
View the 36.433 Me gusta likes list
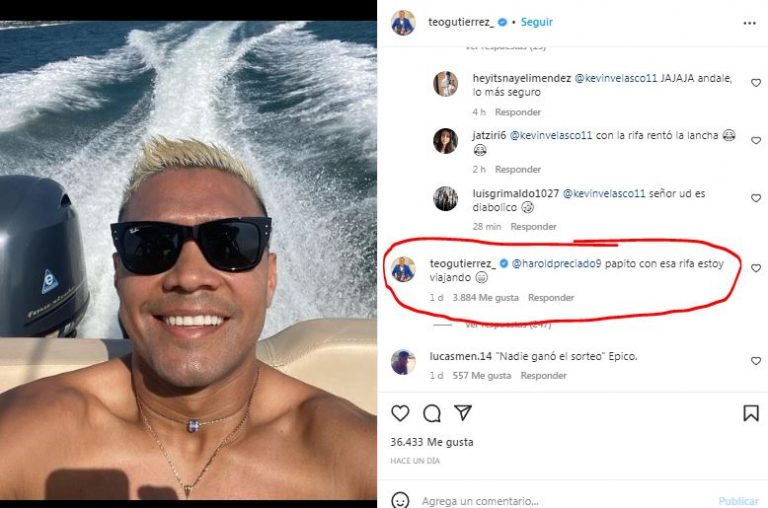click(432, 442)
